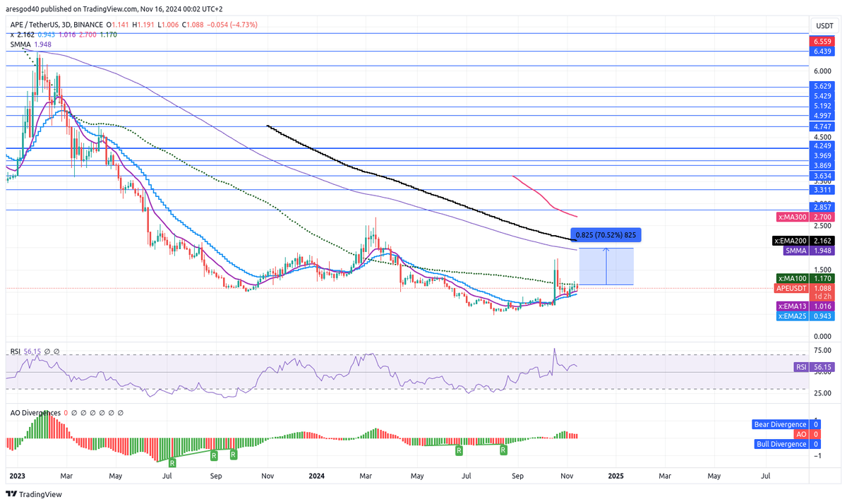Click the 6.000 price scale value

coord(823,71)
